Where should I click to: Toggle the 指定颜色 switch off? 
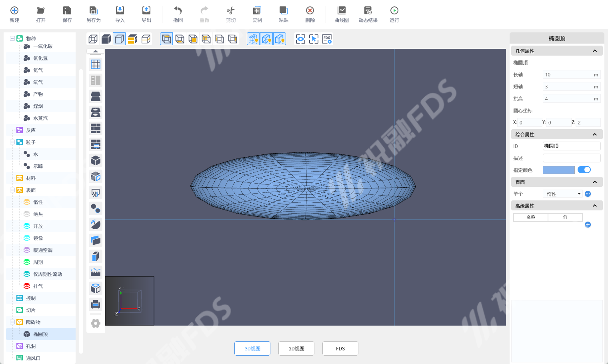pos(584,170)
